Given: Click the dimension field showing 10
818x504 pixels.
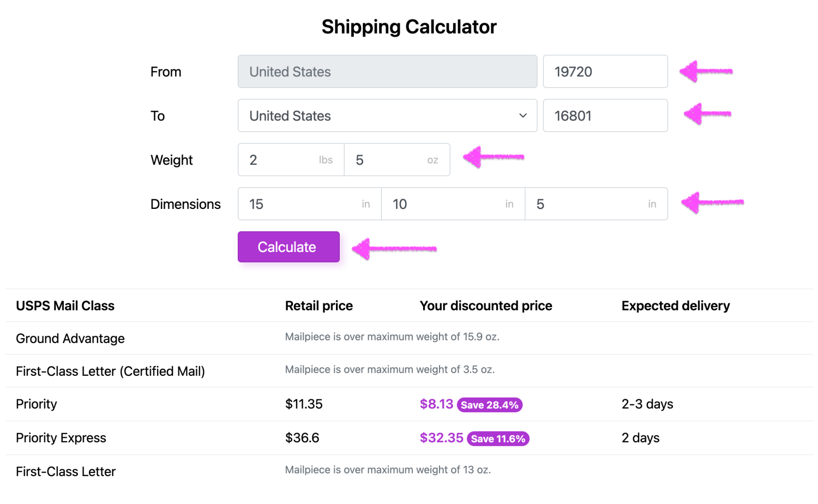Looking at the screenshot, I should click(x=453, y=204).
